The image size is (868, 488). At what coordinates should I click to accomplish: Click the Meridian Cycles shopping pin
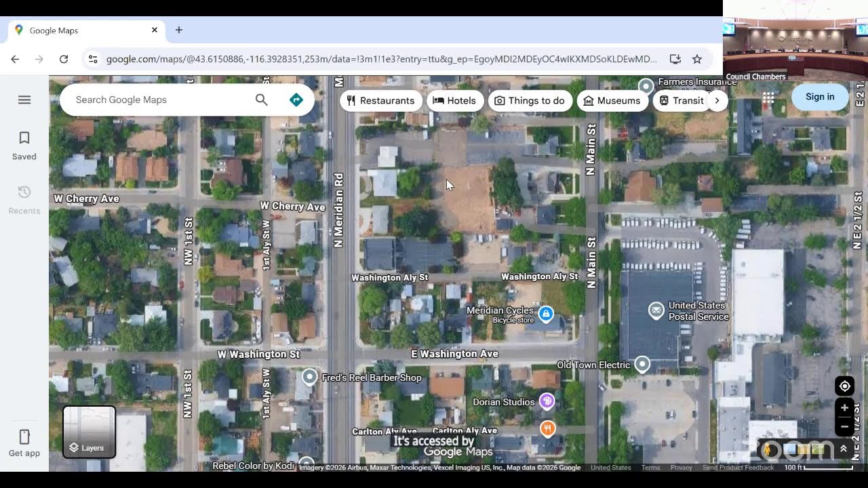click(546, 314)
